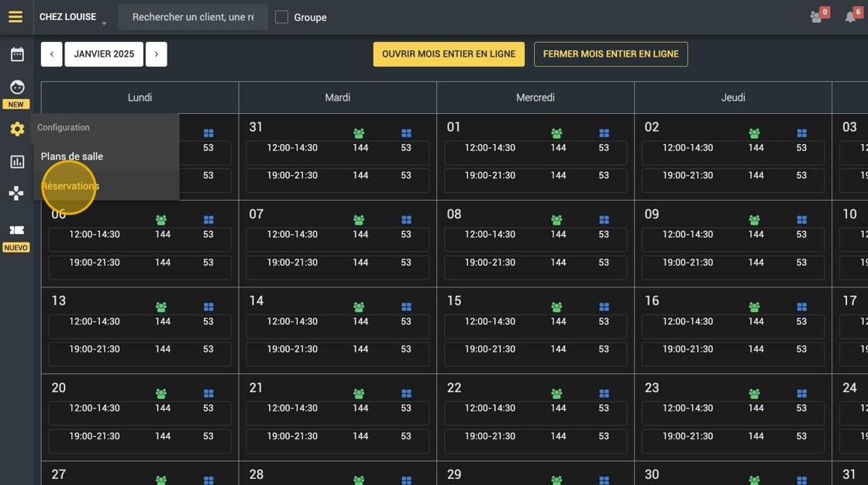Click blue tables icon on day 20
Image resolution: width=868 pixels, height=485 pixels.
208,394
